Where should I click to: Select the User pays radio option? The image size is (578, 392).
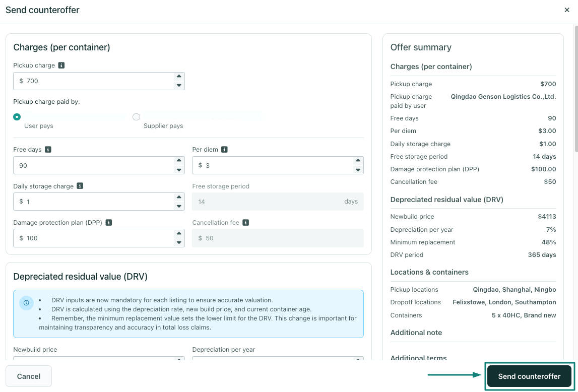click(x=17, y=117)
